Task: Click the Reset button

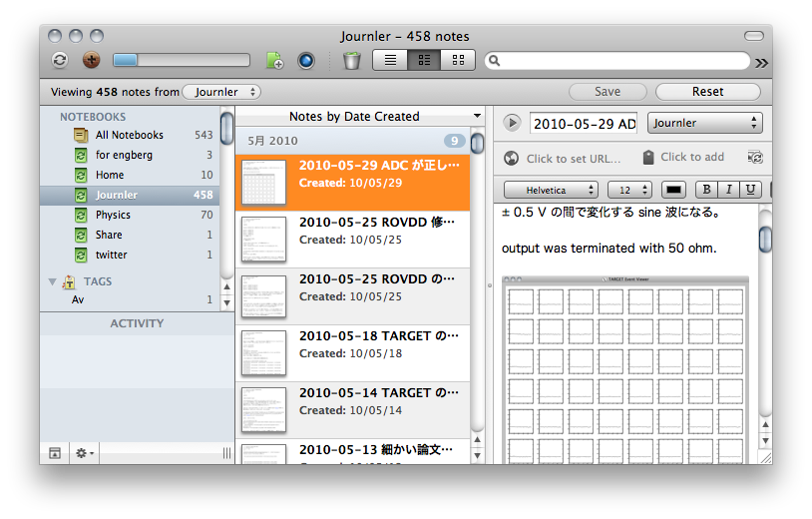Action: coord(708,92)
